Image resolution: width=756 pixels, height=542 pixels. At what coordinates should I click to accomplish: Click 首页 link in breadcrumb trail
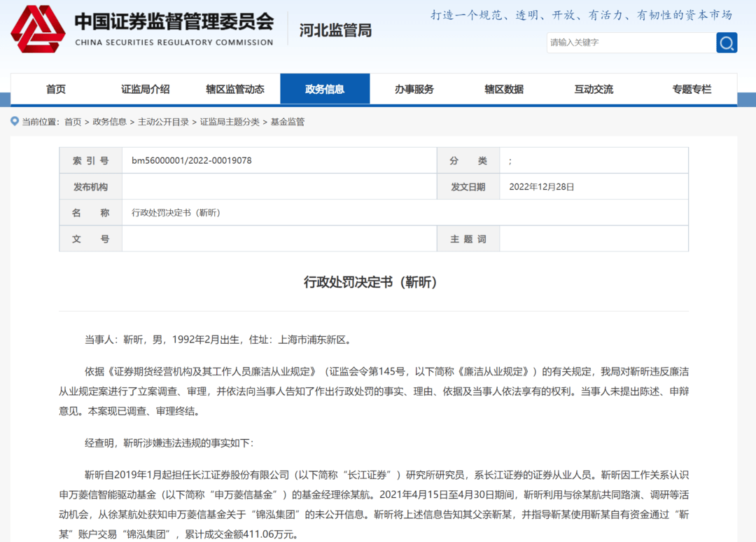[x=73, y=122]
